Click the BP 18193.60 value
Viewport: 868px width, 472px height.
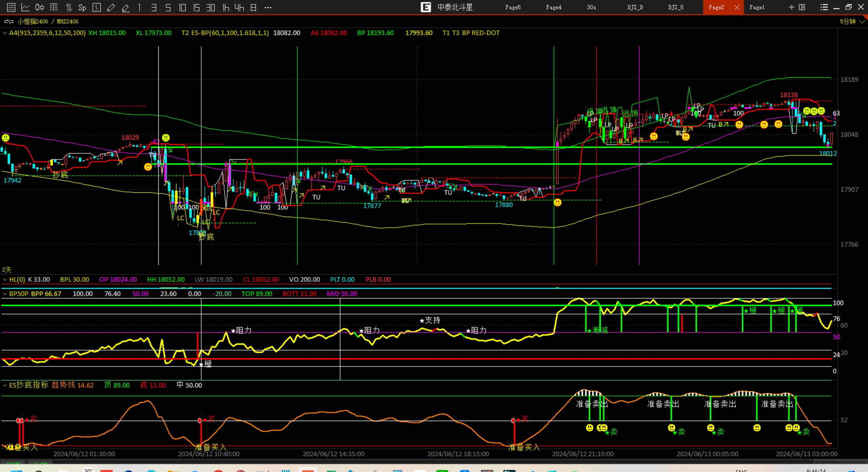375,33
